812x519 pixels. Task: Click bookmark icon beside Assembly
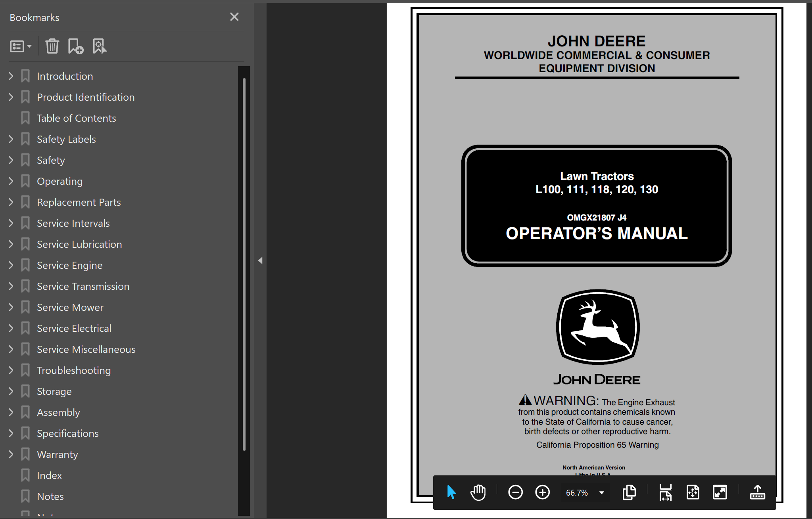pyautogui.click(x=25, y=412)
